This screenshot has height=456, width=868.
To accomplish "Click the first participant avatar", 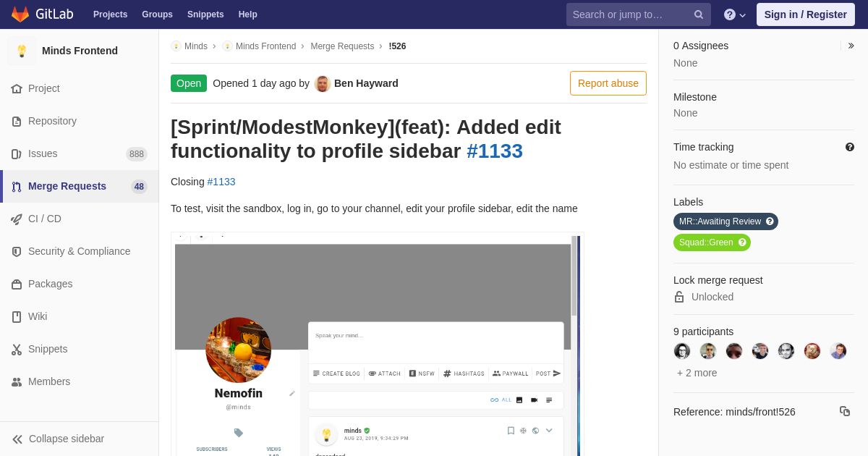I will pyautogui.click(x=682, y=351).
